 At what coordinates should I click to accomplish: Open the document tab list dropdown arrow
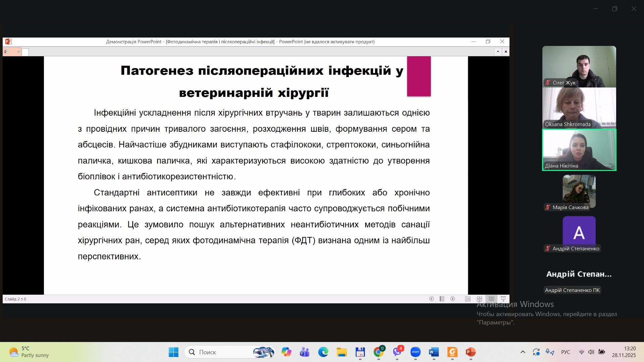click(498, 52)
